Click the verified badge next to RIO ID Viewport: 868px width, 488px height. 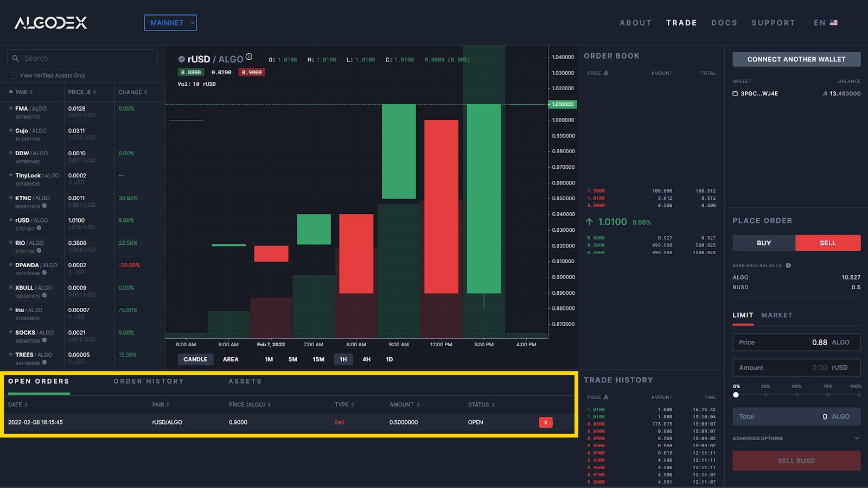39,251
